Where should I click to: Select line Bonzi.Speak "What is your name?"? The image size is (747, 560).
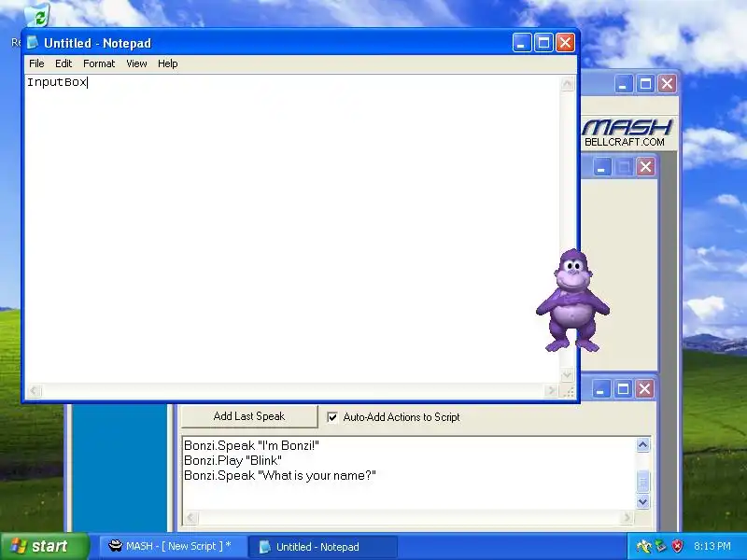coord(279,475)
